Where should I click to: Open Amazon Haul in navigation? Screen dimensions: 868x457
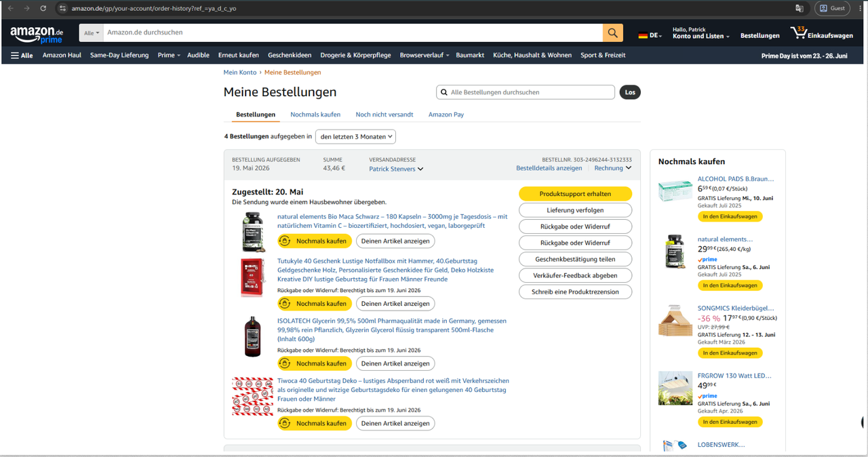coord(62,56)
